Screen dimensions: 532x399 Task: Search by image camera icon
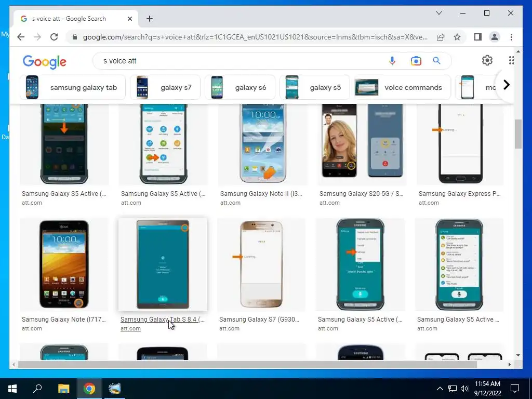416,61
